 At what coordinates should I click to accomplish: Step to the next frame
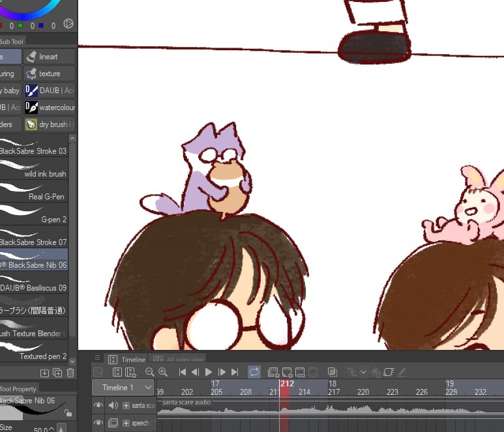(222, 372)
